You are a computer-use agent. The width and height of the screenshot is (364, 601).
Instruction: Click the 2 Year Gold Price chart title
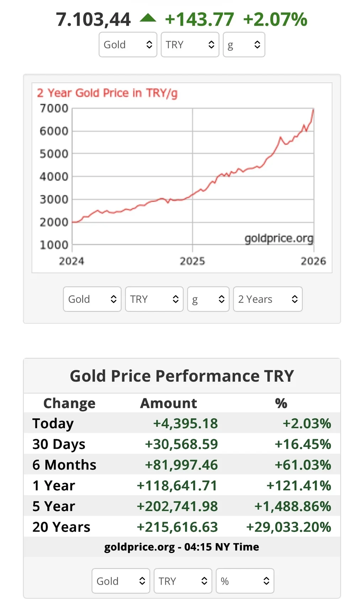pyautogui.click(x=107, y=93)
